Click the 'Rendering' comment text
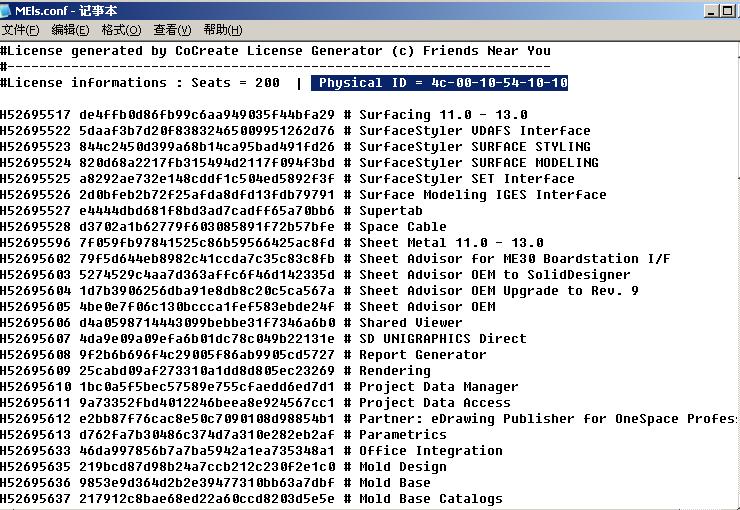 tap(395, 371)
